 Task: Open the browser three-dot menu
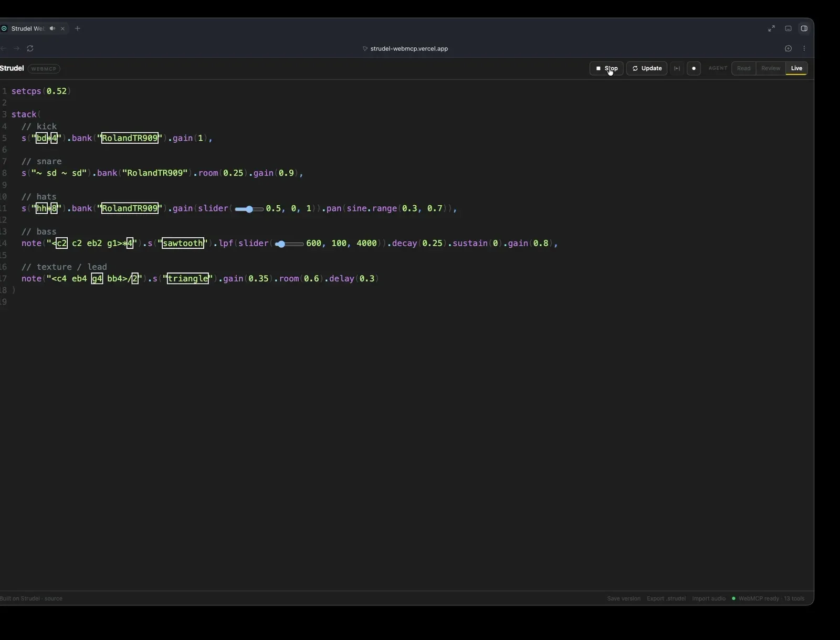pos(804,48)
